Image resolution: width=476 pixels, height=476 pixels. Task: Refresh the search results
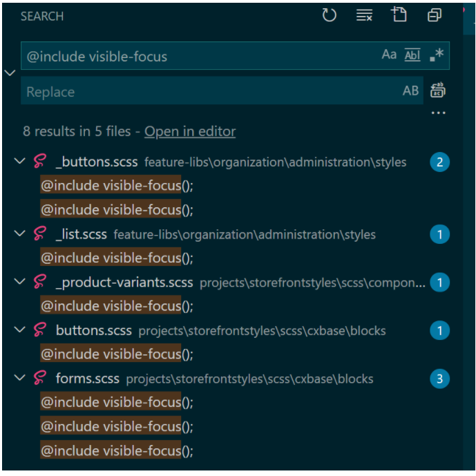pyautogui.click(x=329, y=15)
